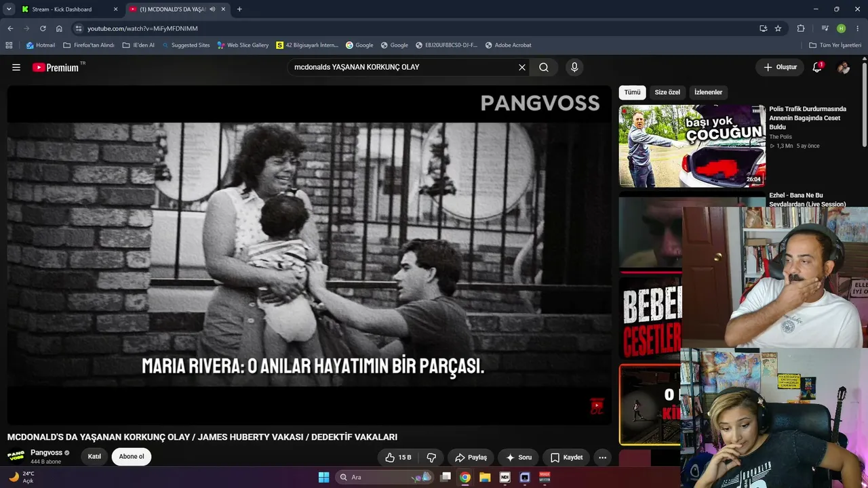Open YouTube notifications bell
868x488 pixels.
click(x=817, y=67)
